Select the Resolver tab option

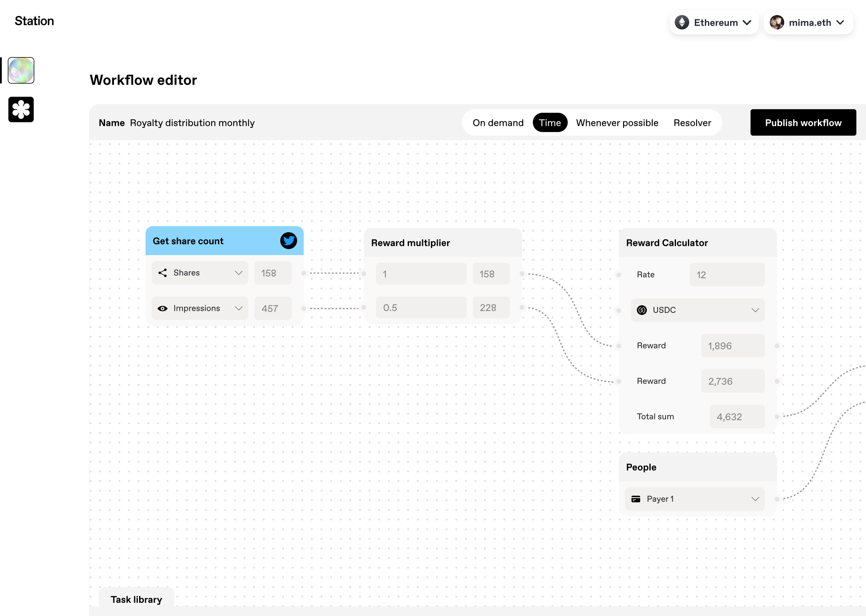tap(692, 123)
